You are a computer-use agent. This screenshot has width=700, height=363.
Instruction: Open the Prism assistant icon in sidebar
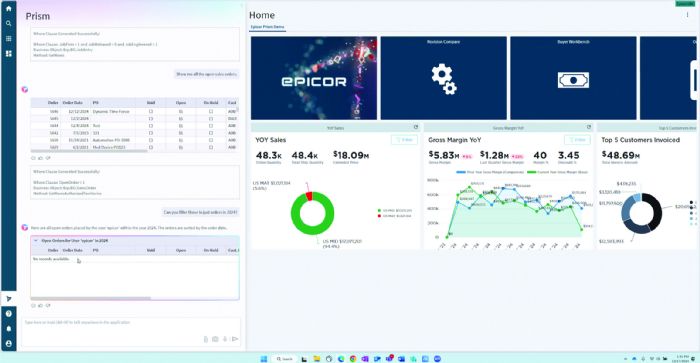coord(8,299)
